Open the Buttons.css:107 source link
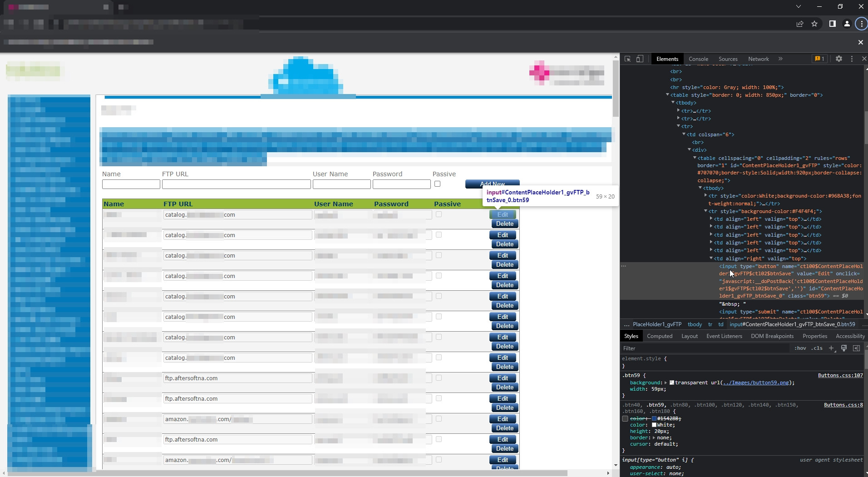The height and width of the screenshot is (477, 868). coord(840,376)
